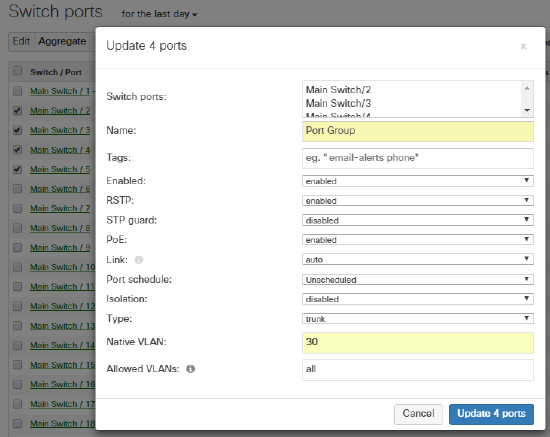Check the Main Switch / 1 checkbox
This screenshot has width=550, height=437.
(x=17, y=91)
